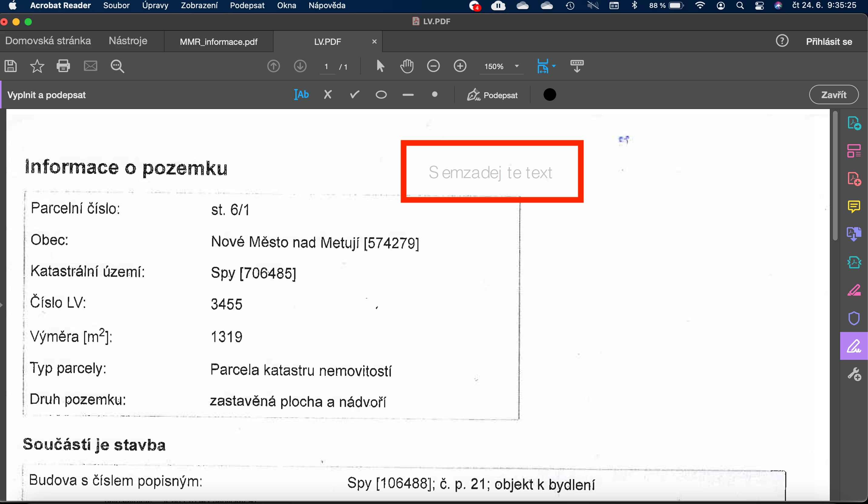Click the magnifier find-text icon
This screenshot has height=504, width=868.
tap(117, 66)
